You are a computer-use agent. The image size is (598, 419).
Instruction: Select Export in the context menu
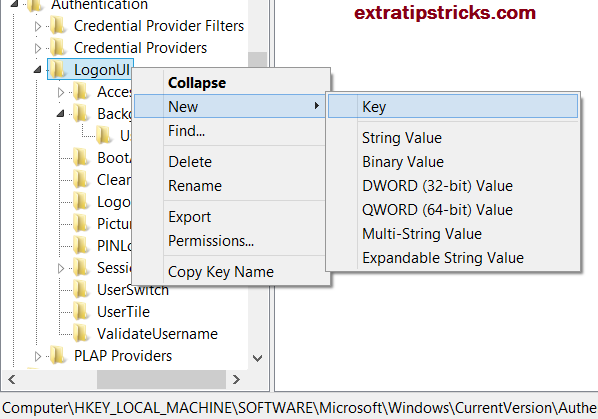coord(190,217)
